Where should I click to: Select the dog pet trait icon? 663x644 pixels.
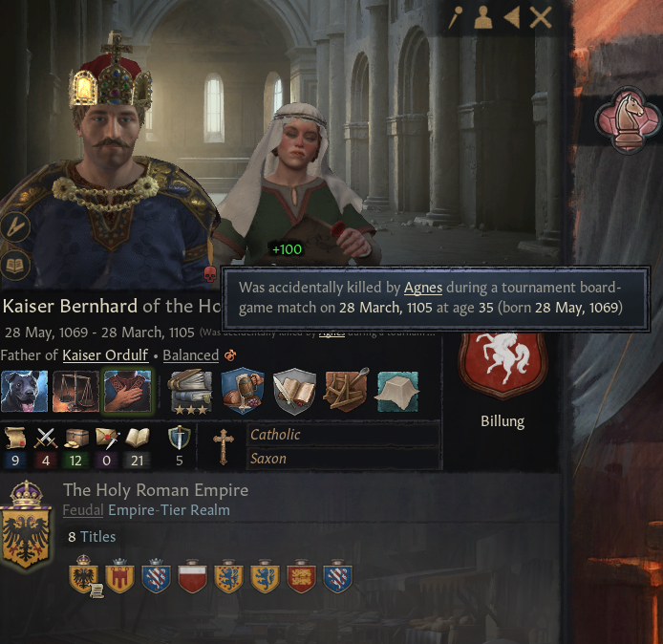click(x=24, y=391)
